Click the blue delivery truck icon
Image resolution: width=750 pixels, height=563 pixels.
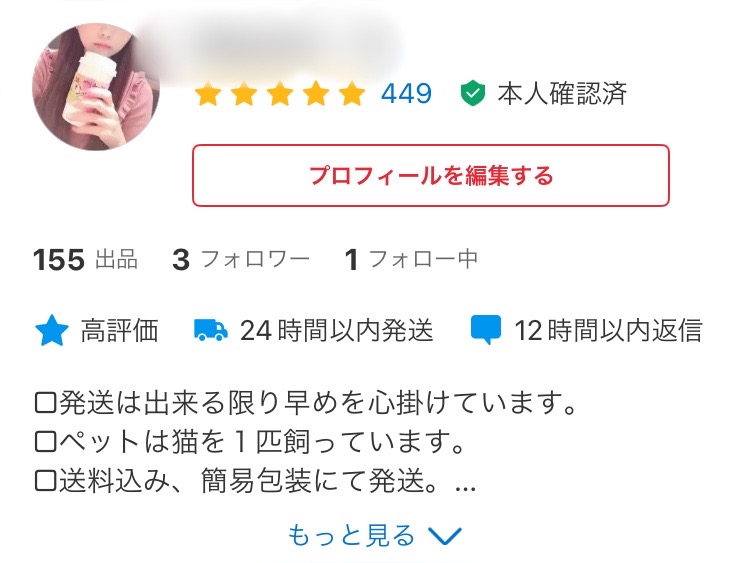pyautogui.click(x=210, y=331)
